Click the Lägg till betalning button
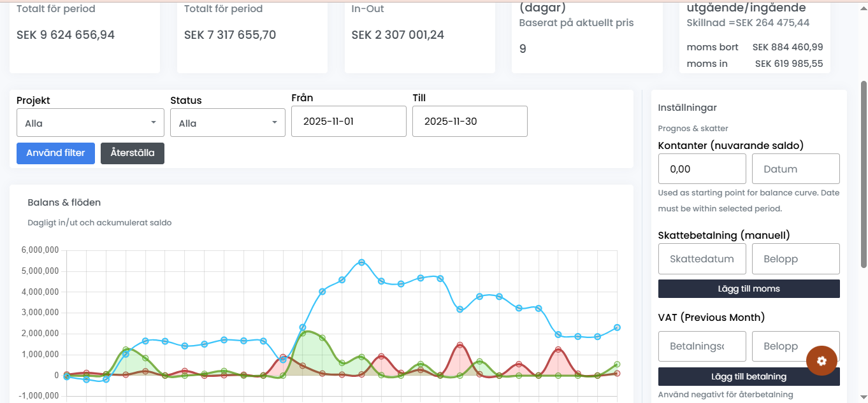Viewport: 868px width, 403px height. pos(748,376)
